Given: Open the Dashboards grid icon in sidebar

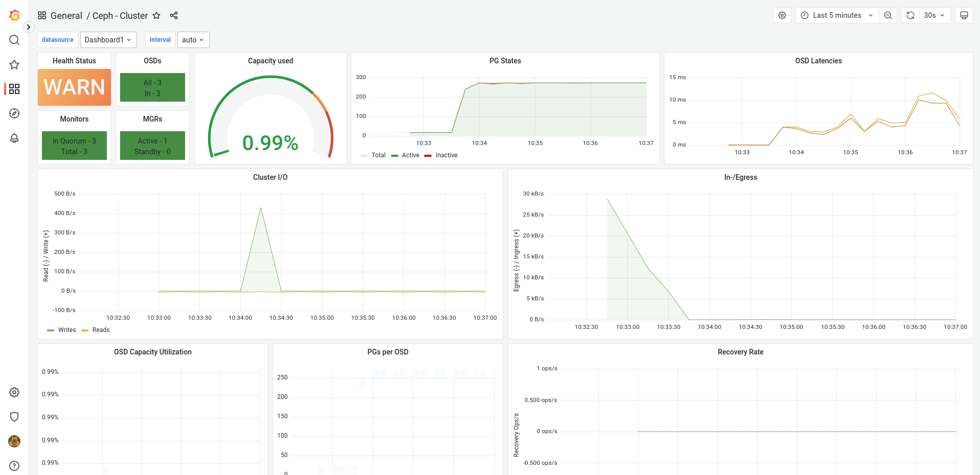Looking at the screenshot, I should click(x=14, y=89).
